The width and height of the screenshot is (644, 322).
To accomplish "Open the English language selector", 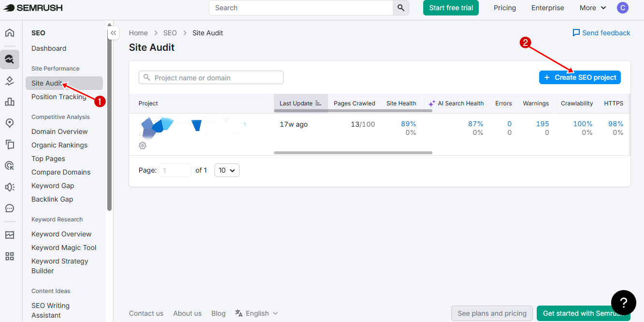I will click(x=257, y=313).
